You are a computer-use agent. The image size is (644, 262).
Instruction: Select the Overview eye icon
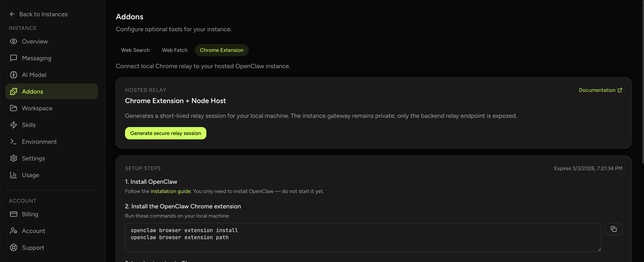click(x=14, y=41)
